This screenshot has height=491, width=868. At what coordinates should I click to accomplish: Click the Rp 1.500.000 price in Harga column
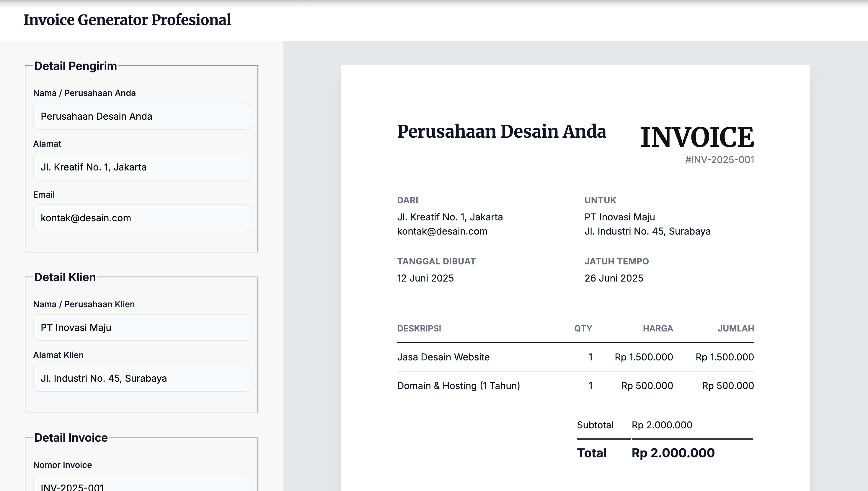pos(644,357)
